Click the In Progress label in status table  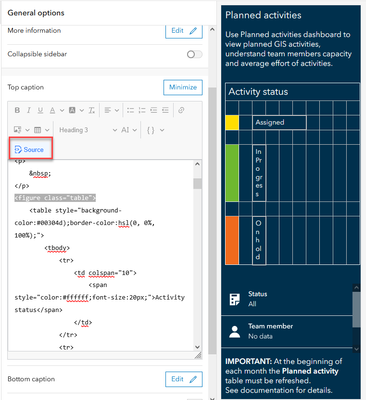click(x=259, y=173)
